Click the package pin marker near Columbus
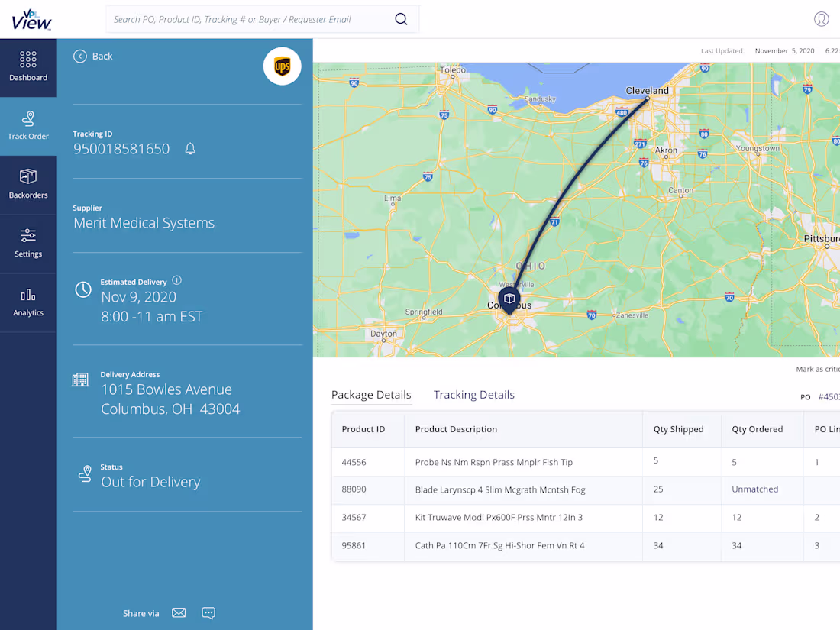The height and width of the screenshot is (630, 840). coord(508,299)
